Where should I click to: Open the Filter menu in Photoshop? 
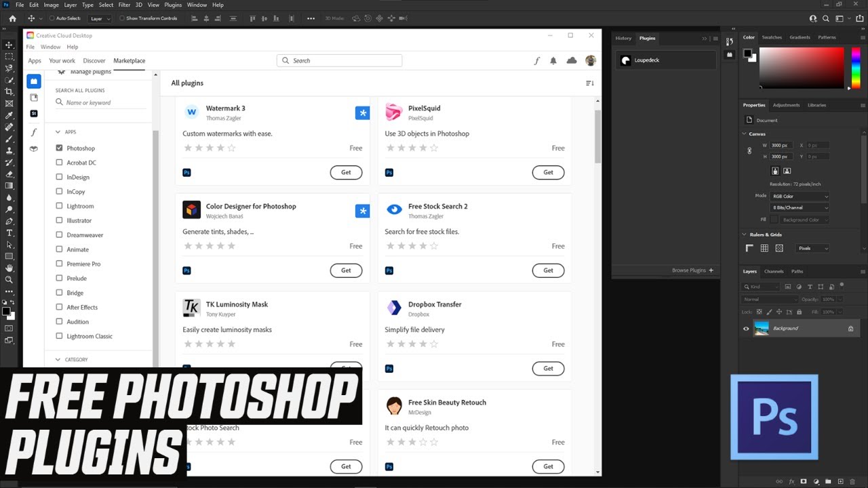pos(124,5)
